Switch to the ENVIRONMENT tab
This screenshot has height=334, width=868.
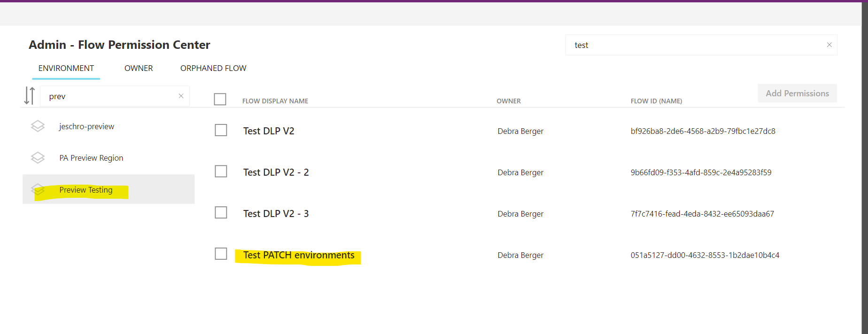pos(66,68)
